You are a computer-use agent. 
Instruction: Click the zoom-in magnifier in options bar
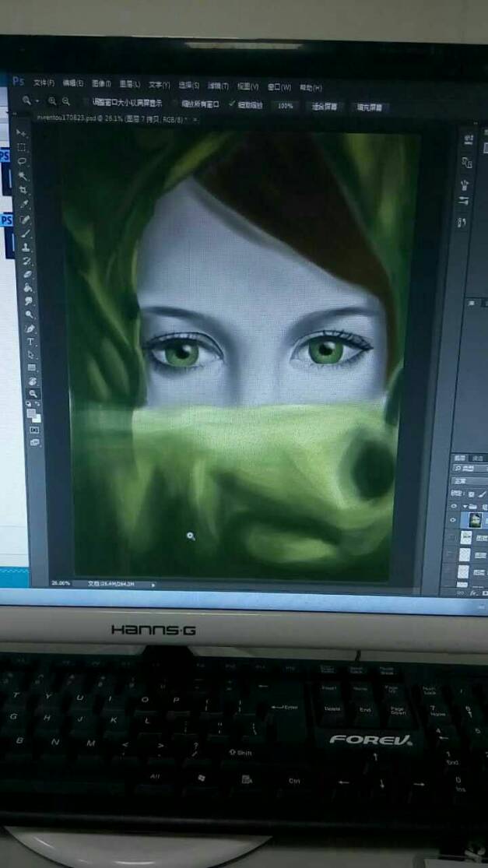[53, 100]
